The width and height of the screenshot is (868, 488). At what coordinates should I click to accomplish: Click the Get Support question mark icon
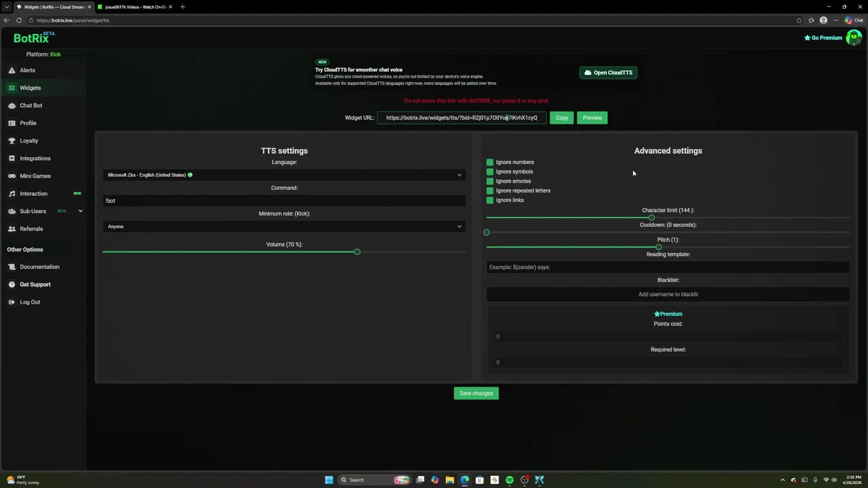click(12, 285)
